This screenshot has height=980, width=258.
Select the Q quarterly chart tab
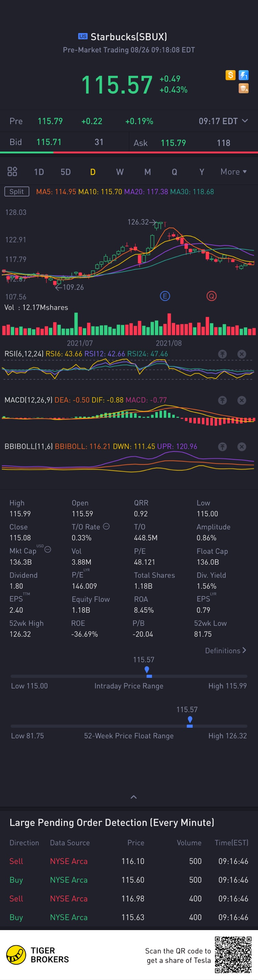click(x=174, y=172)
